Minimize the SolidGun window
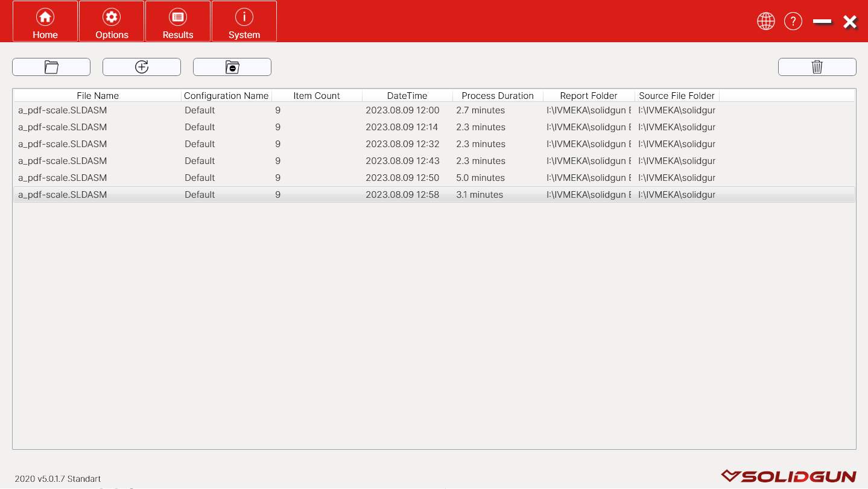This screenshot has height=489, width=868. (822, 22)
